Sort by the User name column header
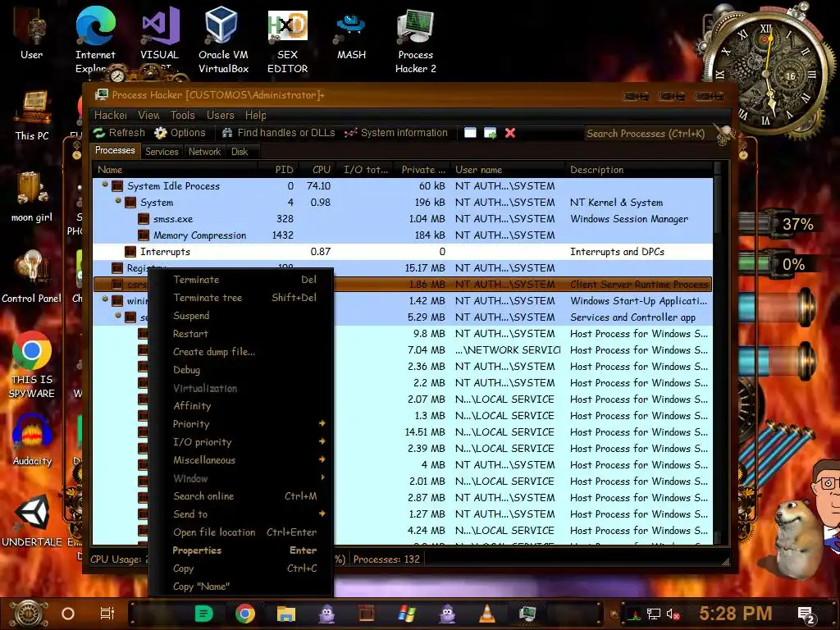Screen dimensions: 840x630 point(508,170)
